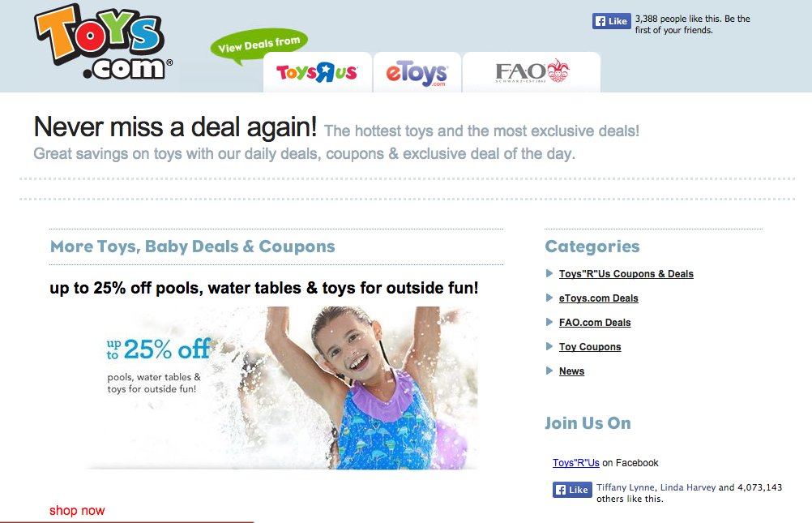
Task: Click arrow beside Toys"R"Us Coupons & Deals
Action: pyautogui.click(x=549, y=273)
